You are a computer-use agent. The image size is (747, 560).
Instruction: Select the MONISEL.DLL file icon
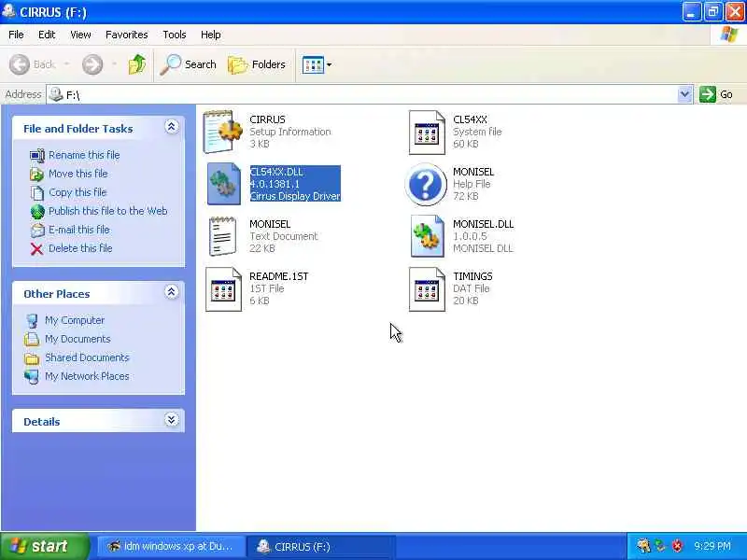[427, 236]
